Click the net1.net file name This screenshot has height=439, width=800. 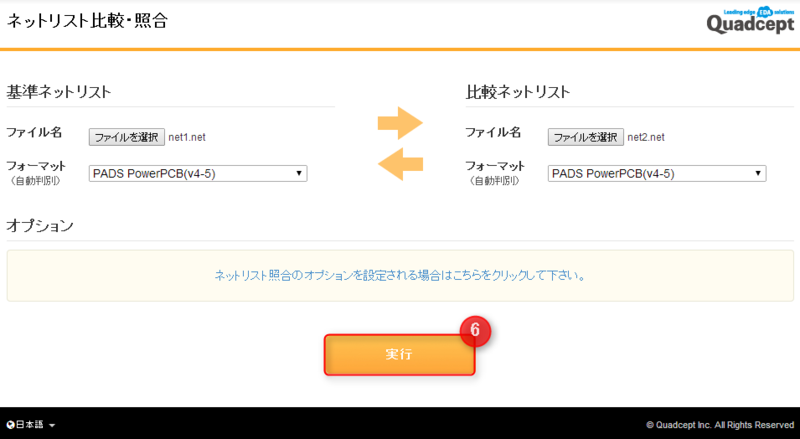click(x=187, y=137)
